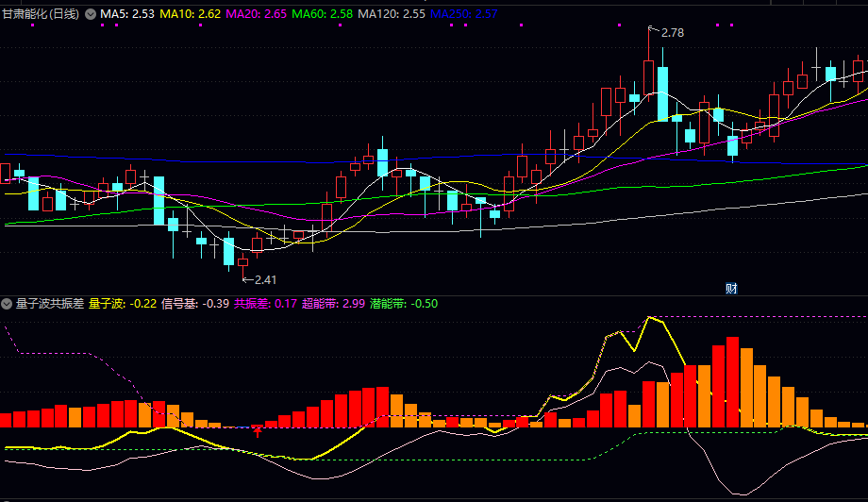Click the 甘肃能化(日线) stock title
Screen dimensions: 868x502
click(41, 14)
